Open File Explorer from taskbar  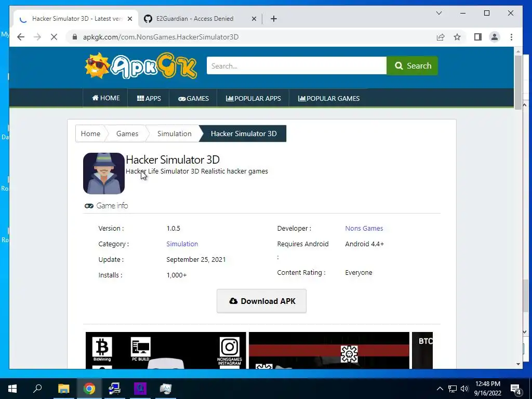(x=63, y=389)
